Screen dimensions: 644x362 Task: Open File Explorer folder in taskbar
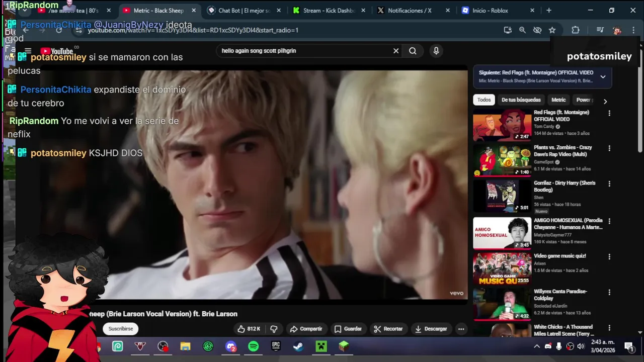[186, 346]
